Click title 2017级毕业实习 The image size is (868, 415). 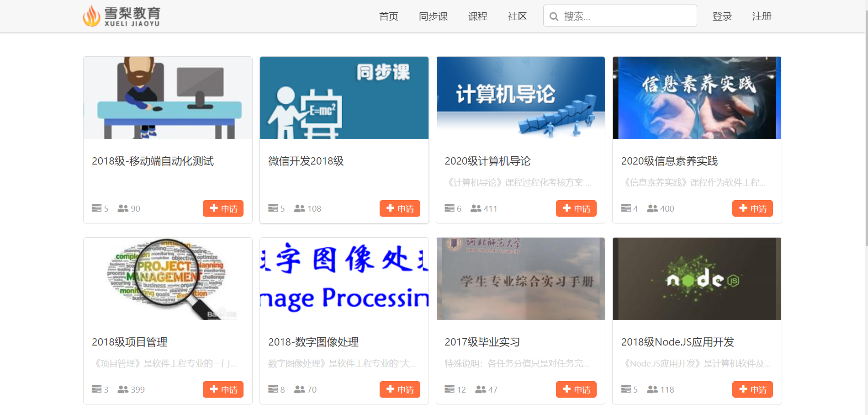[482, 342]
